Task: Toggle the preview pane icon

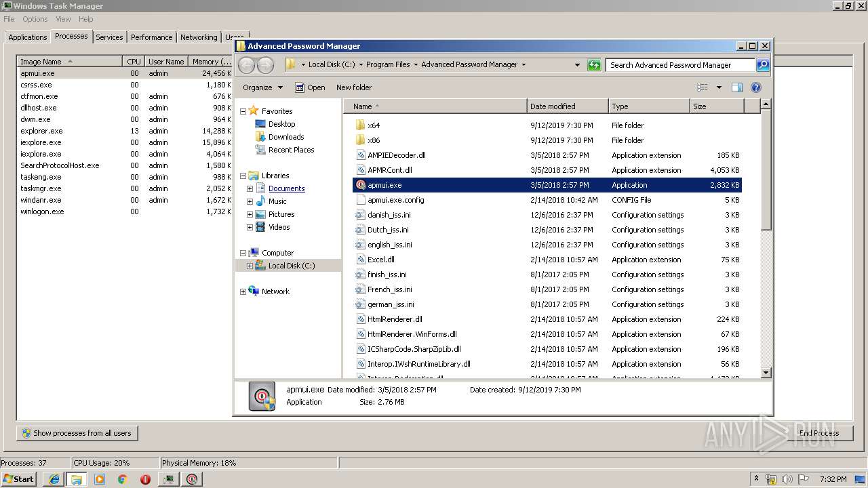Action: (737, 87)
